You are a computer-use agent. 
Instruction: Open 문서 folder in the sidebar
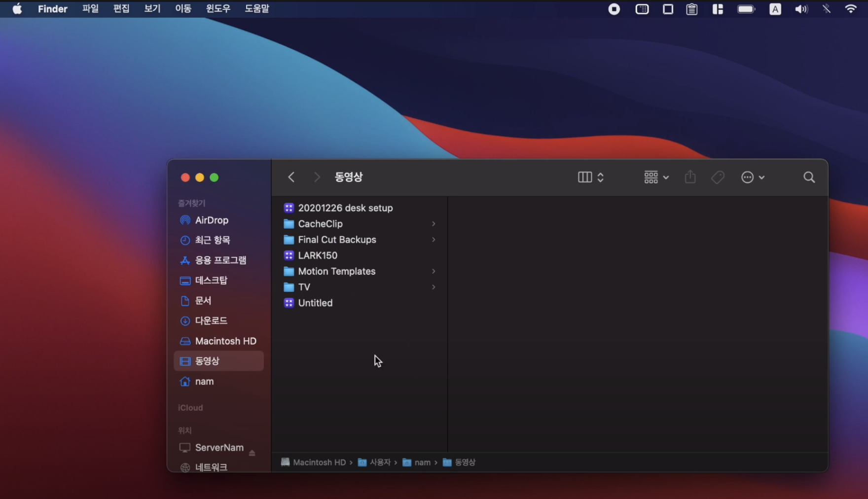pos(218,301)
